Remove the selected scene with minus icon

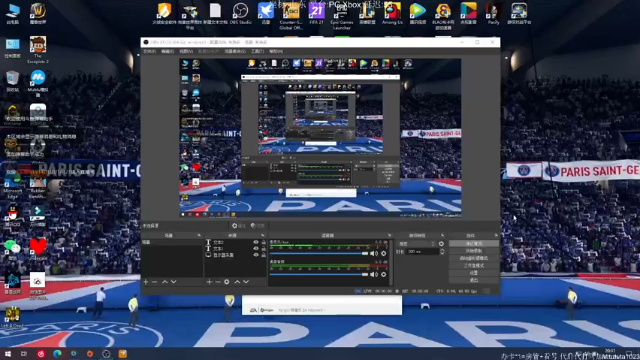(154, 282)
